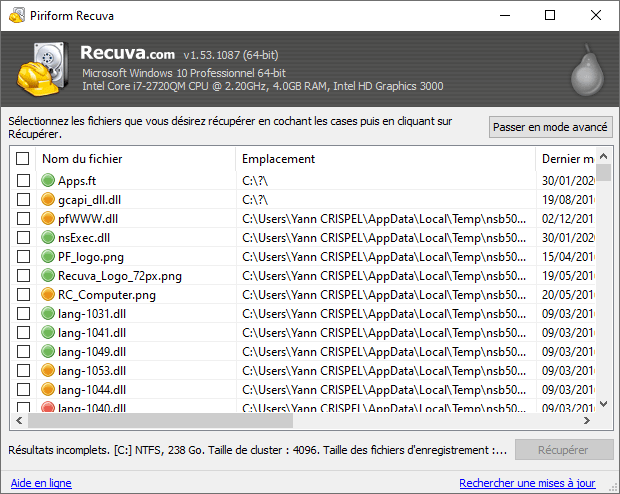Click green status dot for lang-1031.dll
Image resolution: width=620 pixels, height=494 pixels.
pos(48,313)
